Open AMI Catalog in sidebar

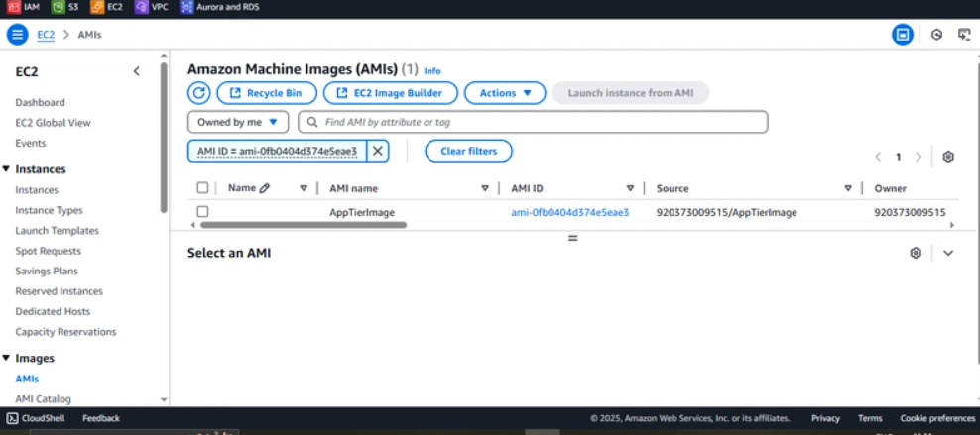(43, 398)
